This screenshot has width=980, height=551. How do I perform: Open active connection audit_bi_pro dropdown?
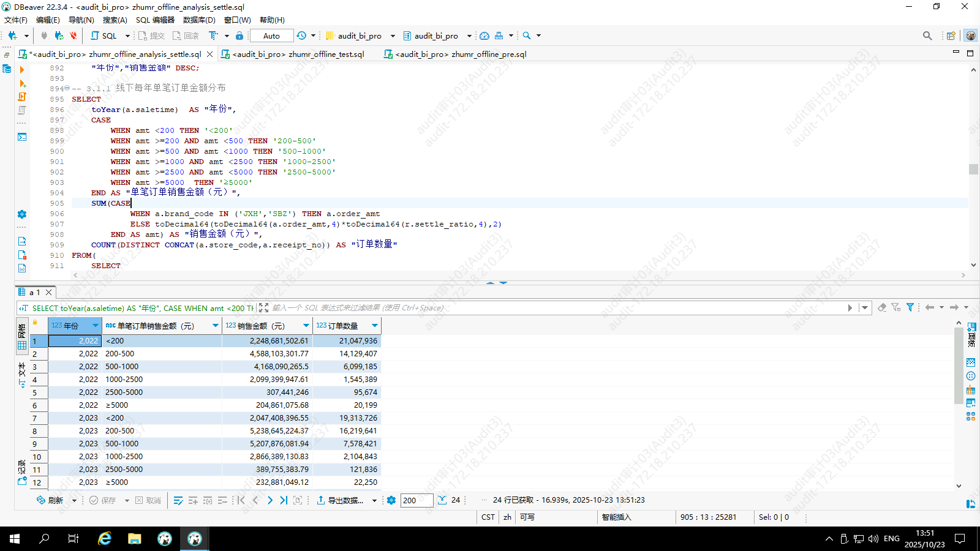(393, 36)
